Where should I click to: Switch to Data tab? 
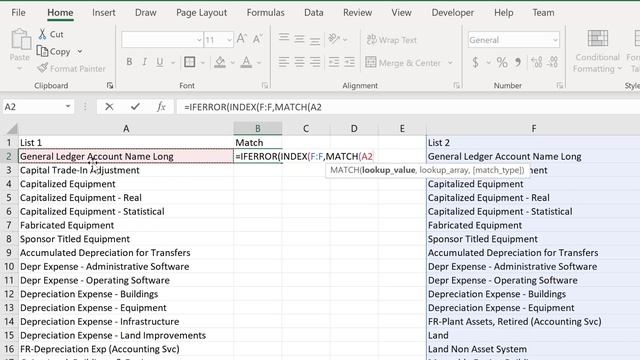(313, 13)
